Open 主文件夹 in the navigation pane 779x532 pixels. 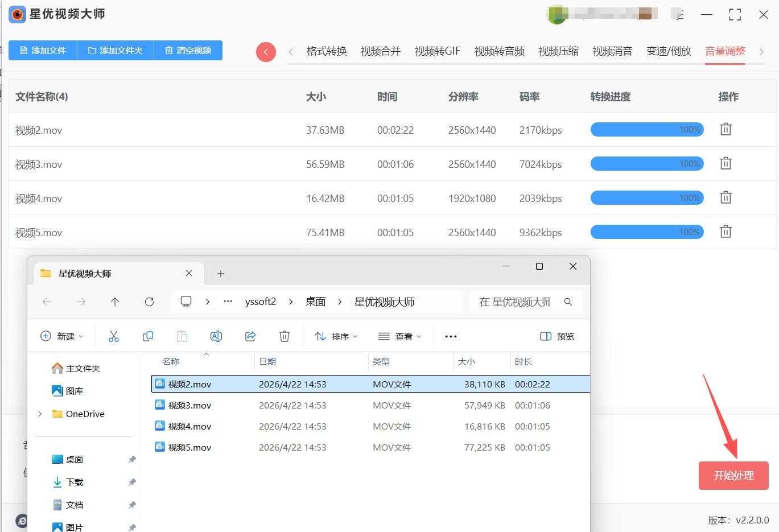coord(76,368)
